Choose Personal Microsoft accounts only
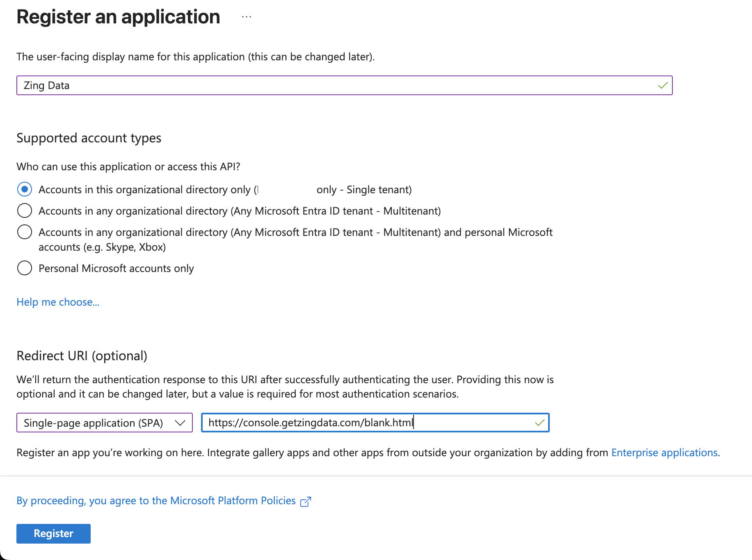Viewport: 752px width, 560px height. click(25, 268)
